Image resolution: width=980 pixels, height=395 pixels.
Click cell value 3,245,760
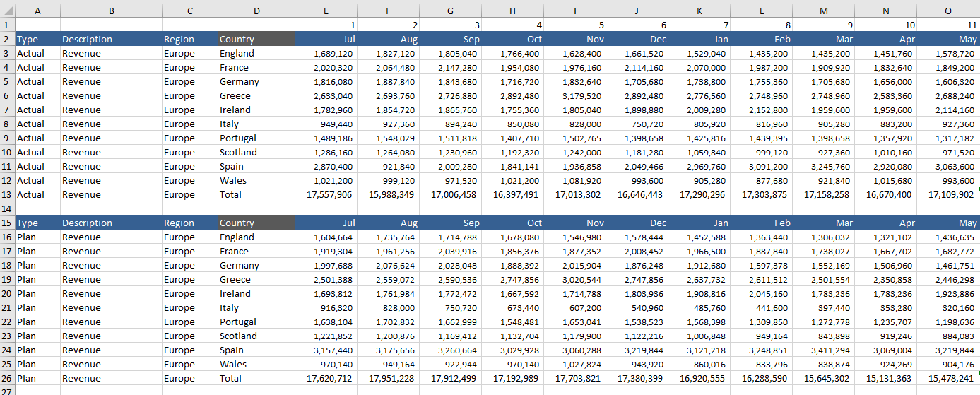[x=824, y=167]
